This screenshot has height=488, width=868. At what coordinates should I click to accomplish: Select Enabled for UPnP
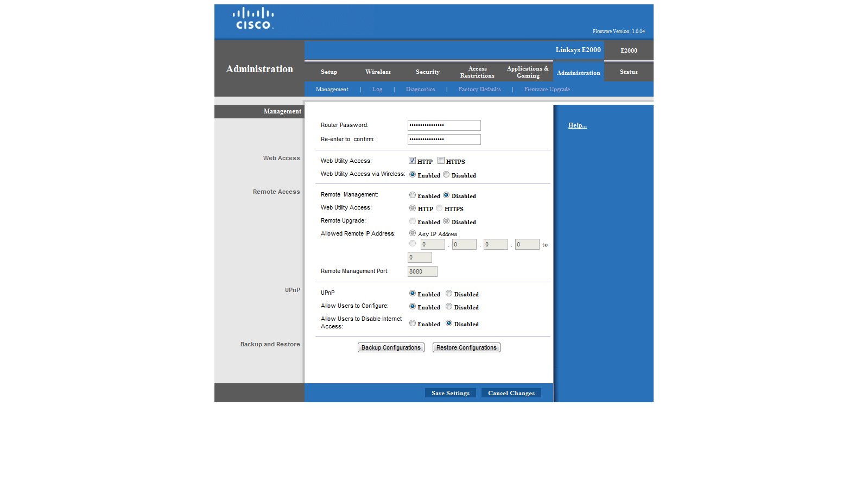(x=413, y=294)
